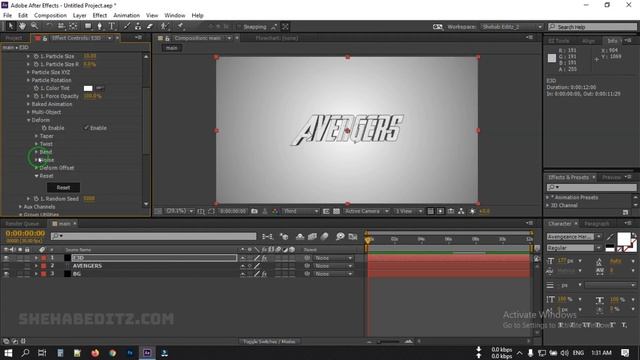Open the resolution Third dropdown

[x=301, y=211]
